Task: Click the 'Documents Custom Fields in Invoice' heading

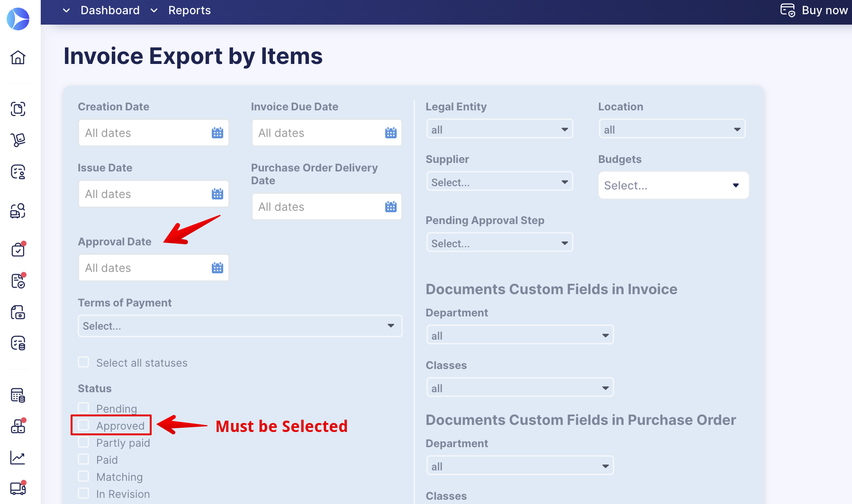Action: 552,289
